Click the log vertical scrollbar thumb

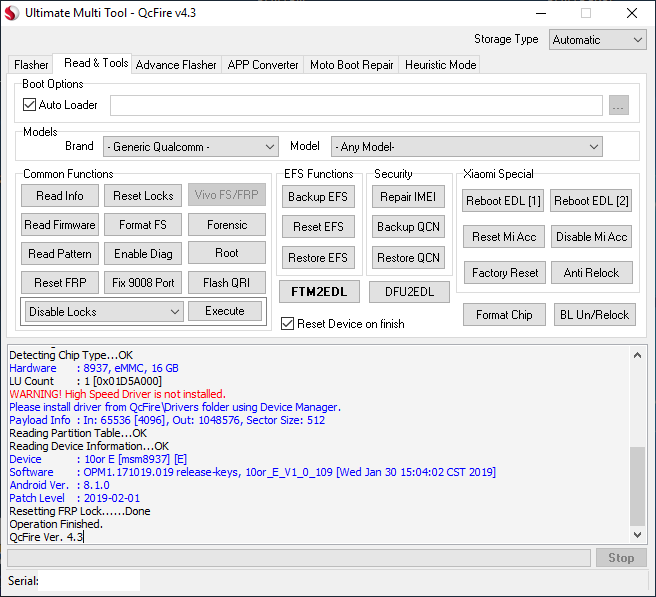[637, 486]
